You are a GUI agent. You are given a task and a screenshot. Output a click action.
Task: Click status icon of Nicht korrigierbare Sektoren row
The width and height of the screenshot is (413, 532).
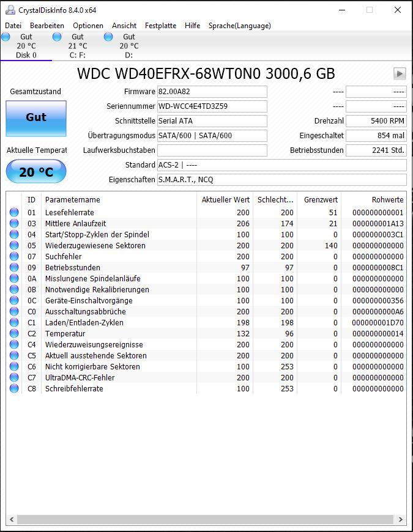point(14,366)
